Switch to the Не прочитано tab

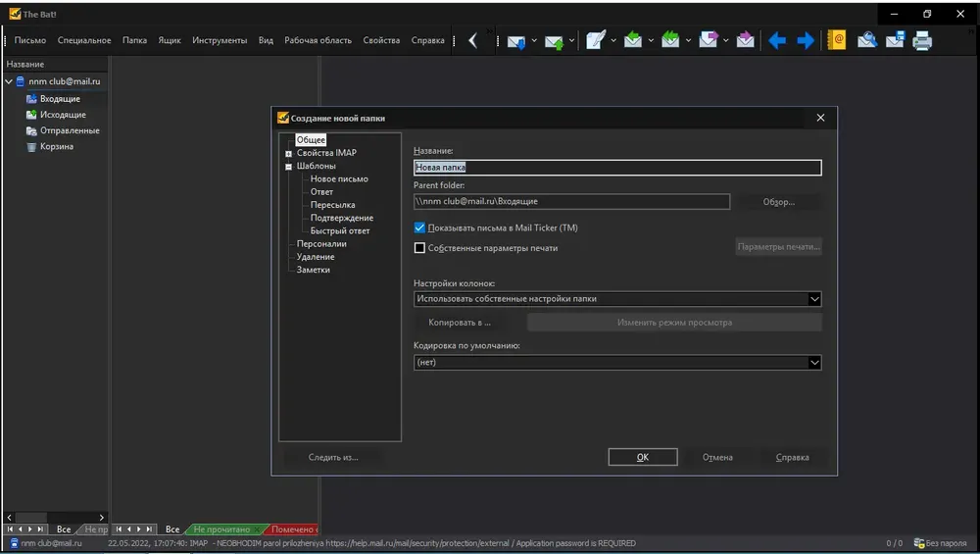221,529
